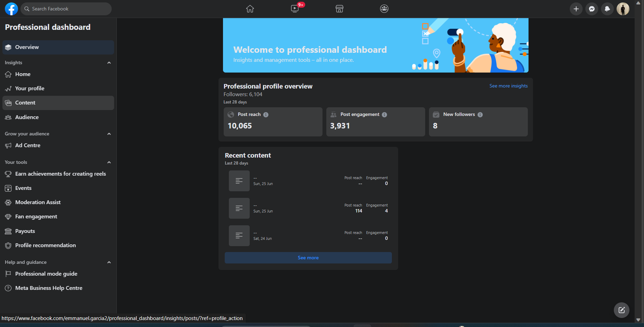Viewport: 644px width, 327px height.
Task: Open the Notifications bell icon
Action: click(607, 9)
